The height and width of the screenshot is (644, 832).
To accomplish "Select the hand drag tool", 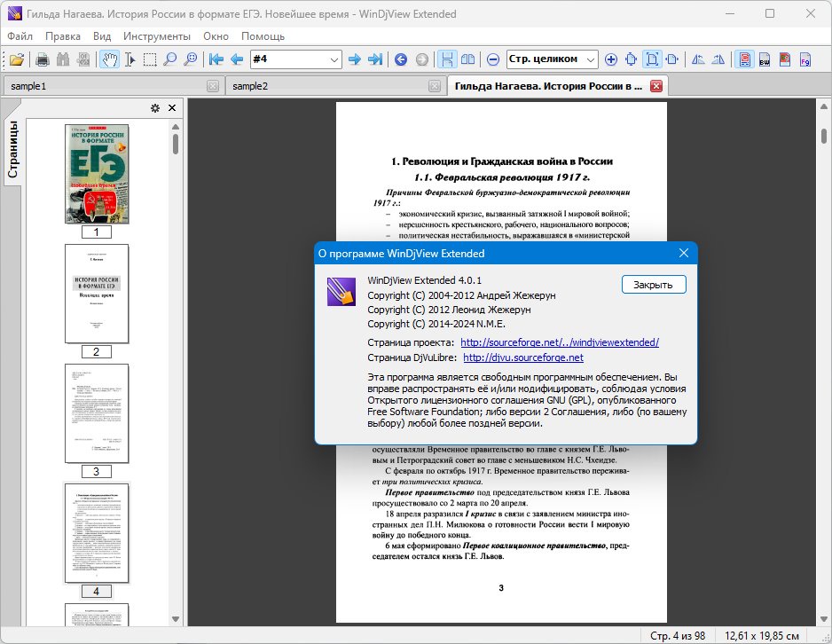I will tap(109, 59).
